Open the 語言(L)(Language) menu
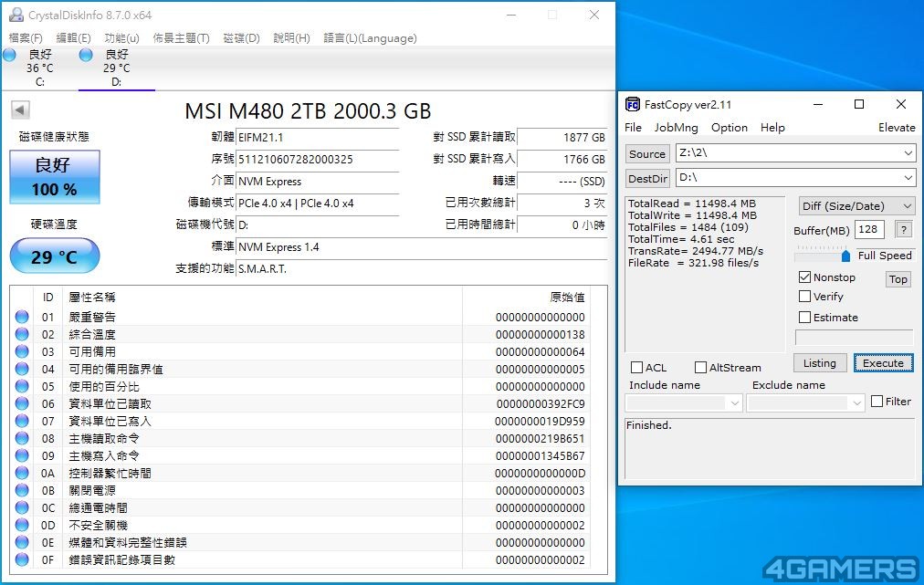Screen dimensions: 924x585 point(370,38)
